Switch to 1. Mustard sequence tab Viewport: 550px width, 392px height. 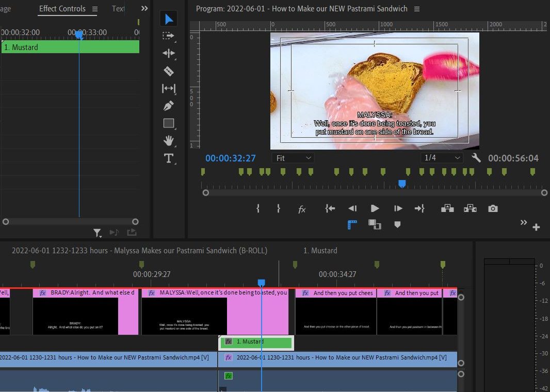tap(320, 251)
